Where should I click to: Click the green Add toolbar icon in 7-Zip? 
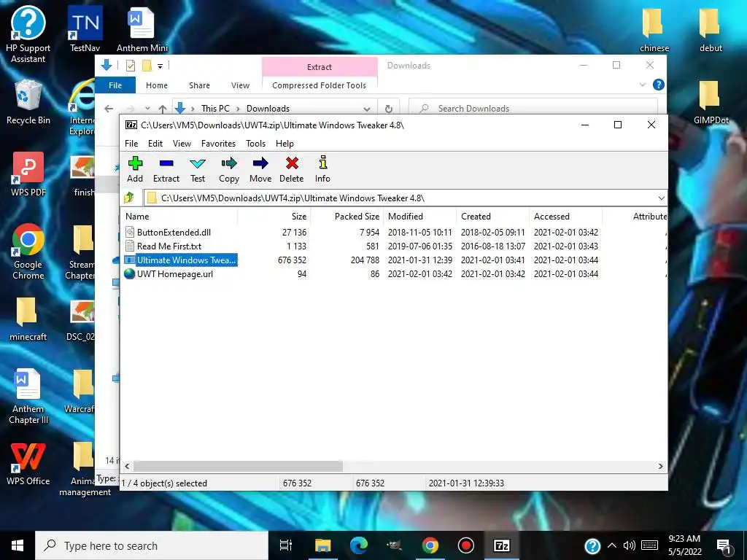(135, 163)
